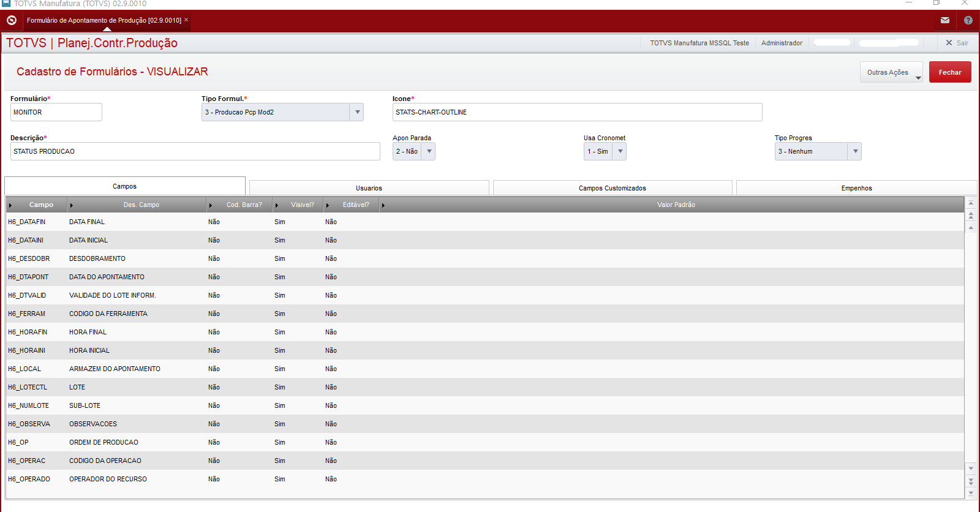This screenshot has height=512, width=980.
Task: Close the Formulário de Apontamento tab
Action: (x=186, y=20)
